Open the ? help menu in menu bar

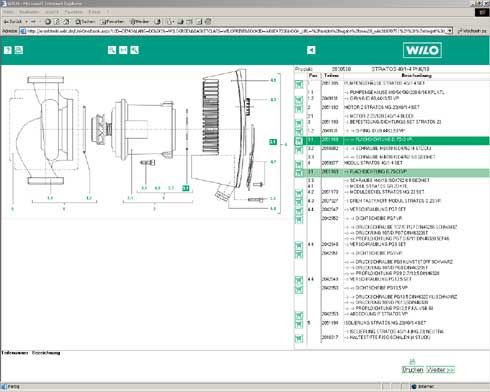[x=108, y=12]
